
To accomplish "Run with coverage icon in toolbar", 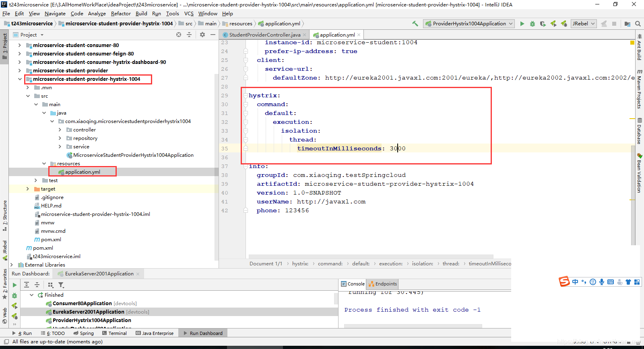I will [543, 24].
